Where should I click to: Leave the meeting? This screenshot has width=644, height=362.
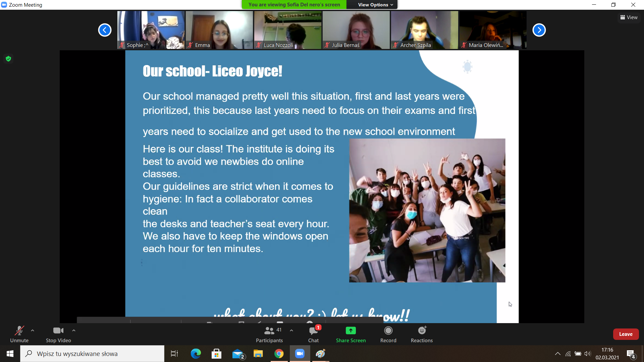click(626, 334)
